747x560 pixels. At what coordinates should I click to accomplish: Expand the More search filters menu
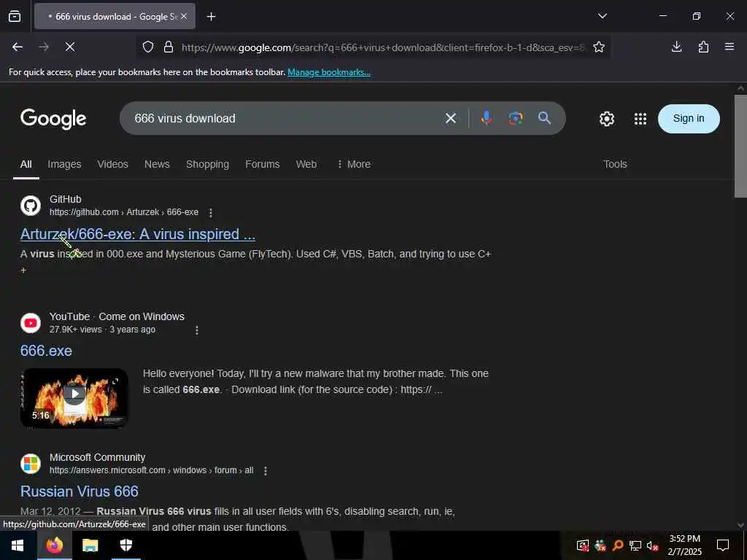point(354,164)
